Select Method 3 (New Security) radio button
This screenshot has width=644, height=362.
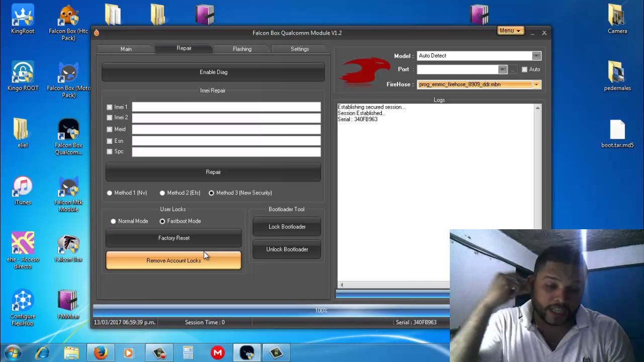tap(211, 193)
